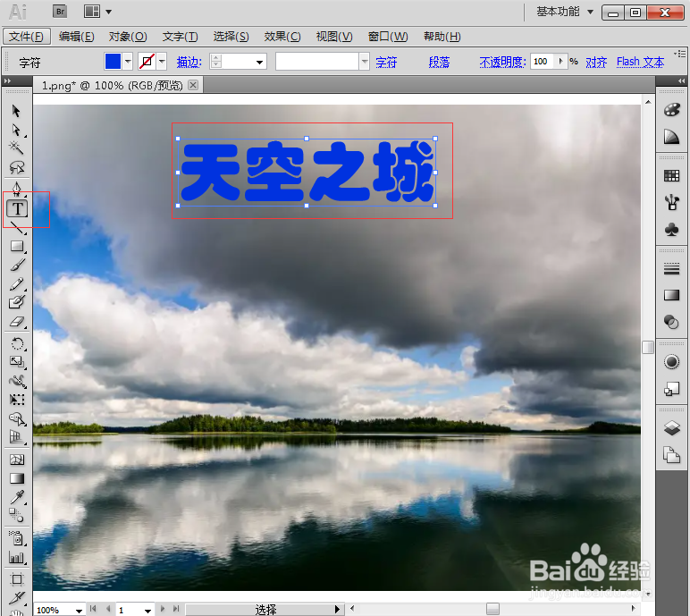This screenshot has width=690, height=616.
Task: Select the Eyedropper tool
Action: (17, 497)
